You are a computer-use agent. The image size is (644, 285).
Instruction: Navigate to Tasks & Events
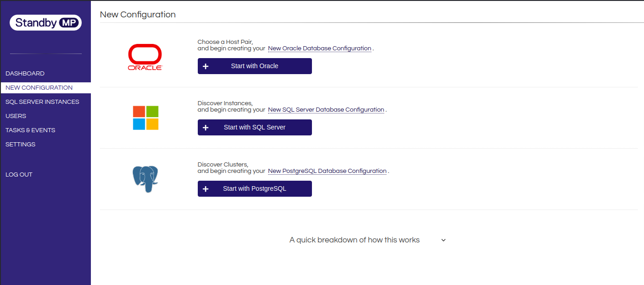30,130
